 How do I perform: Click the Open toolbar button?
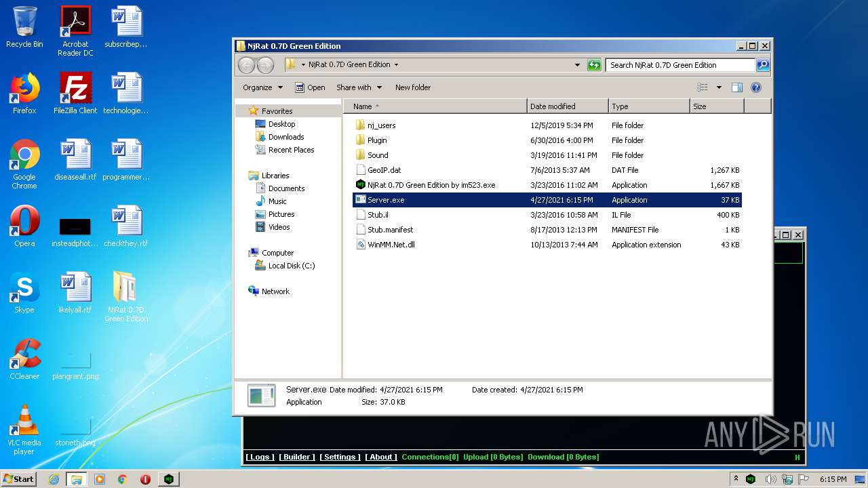click(310, 87)
